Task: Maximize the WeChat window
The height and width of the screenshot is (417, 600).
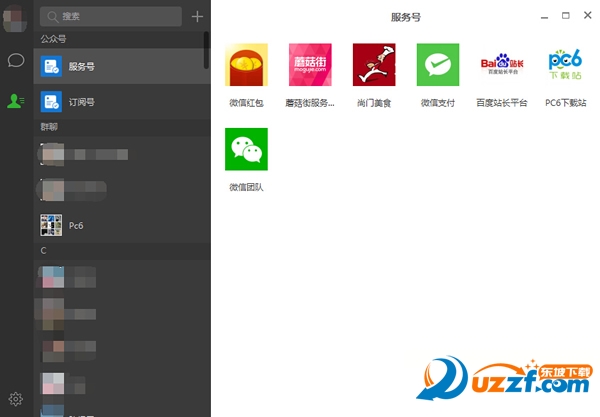Action: click(566, 16)
